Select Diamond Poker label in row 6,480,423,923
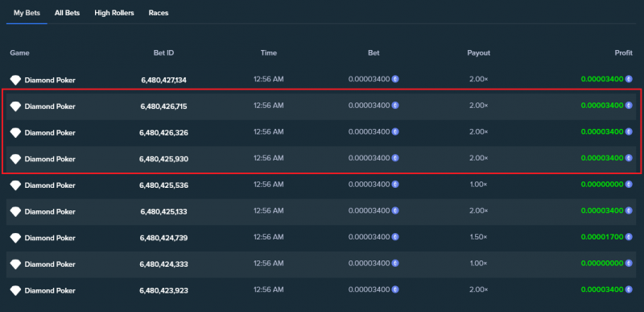 [x=50, y=290]
